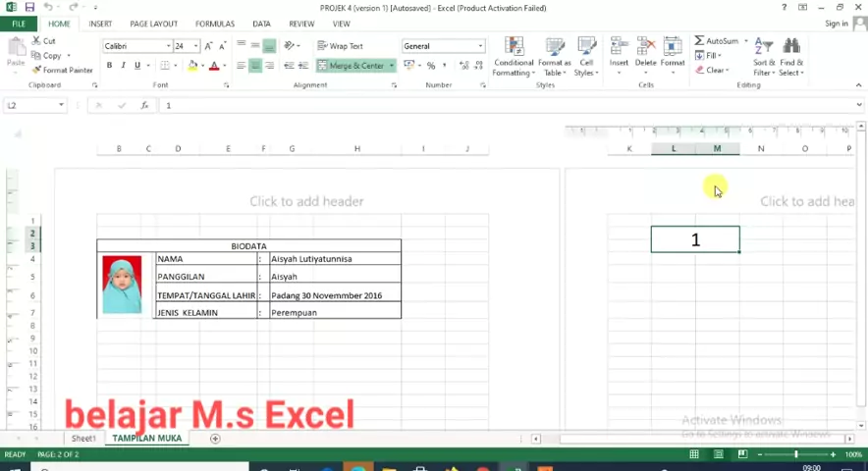Open the PAGE LAYOUT ribbon tab
Image resolution: width=868 pixels, height=471 pixels.
point(153,24)
